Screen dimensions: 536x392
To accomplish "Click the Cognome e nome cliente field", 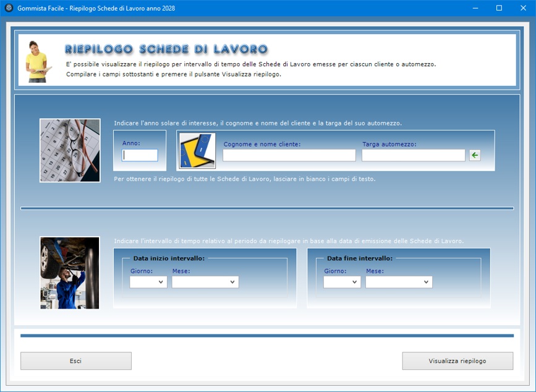I will (x=289, y=155).
